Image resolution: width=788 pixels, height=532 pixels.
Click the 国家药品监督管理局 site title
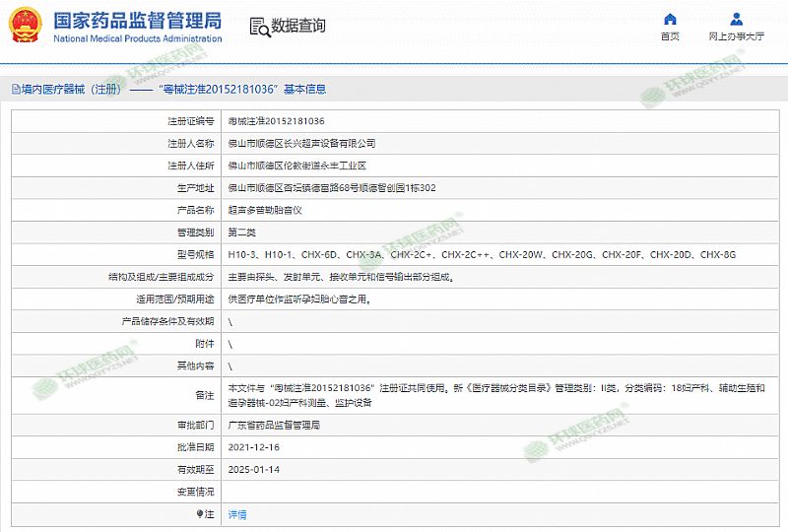(x=137, y=21)
